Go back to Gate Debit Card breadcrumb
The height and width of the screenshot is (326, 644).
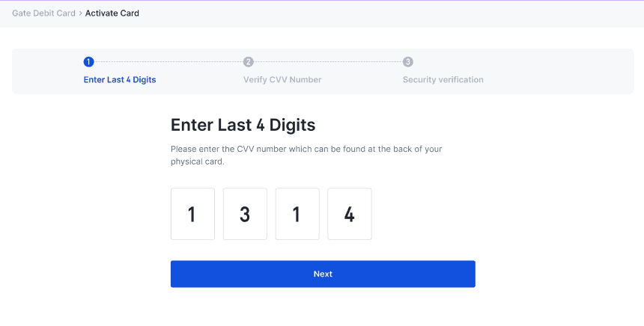(x=43, y=13)
